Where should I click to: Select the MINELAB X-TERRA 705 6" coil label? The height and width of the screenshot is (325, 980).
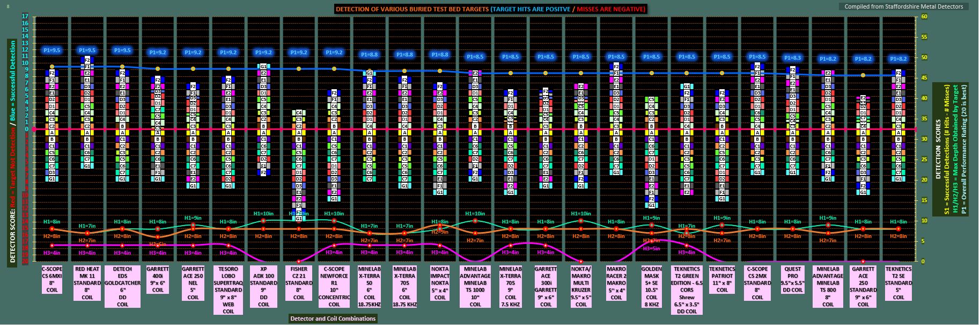[x=405, y=286]
